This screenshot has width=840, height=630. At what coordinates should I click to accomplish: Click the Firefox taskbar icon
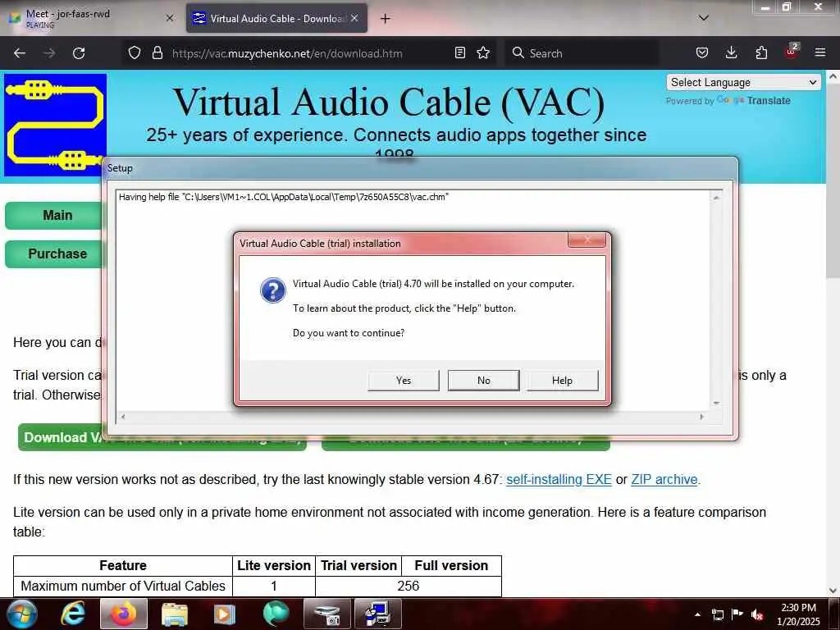pyautogui.click(x=124, y=614)
